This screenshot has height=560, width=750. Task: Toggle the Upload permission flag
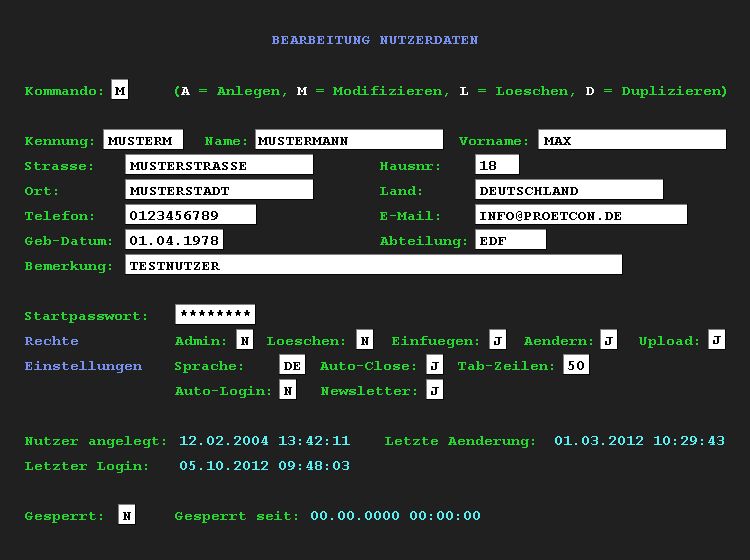pyautogui.click(x=716, y=341)
